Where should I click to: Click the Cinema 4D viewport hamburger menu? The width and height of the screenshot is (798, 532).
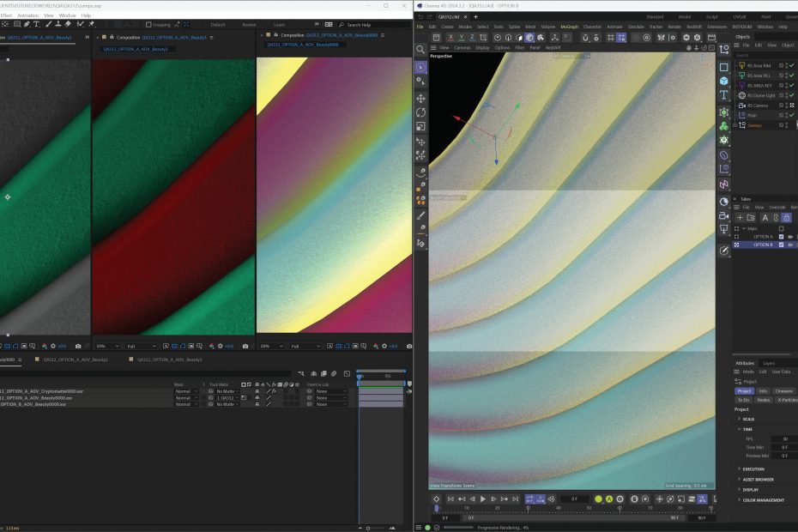(x=433, y=48)
